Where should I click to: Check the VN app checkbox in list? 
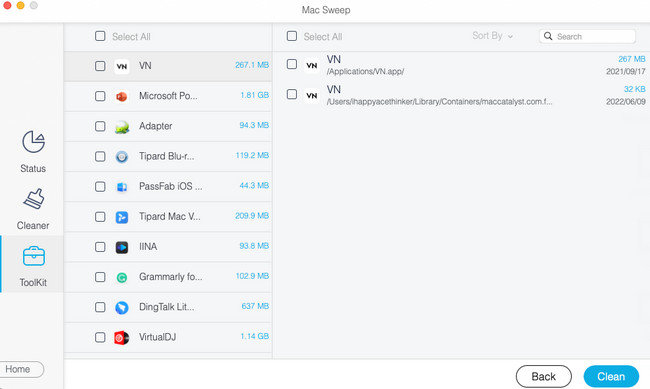[x=100, y=66]
